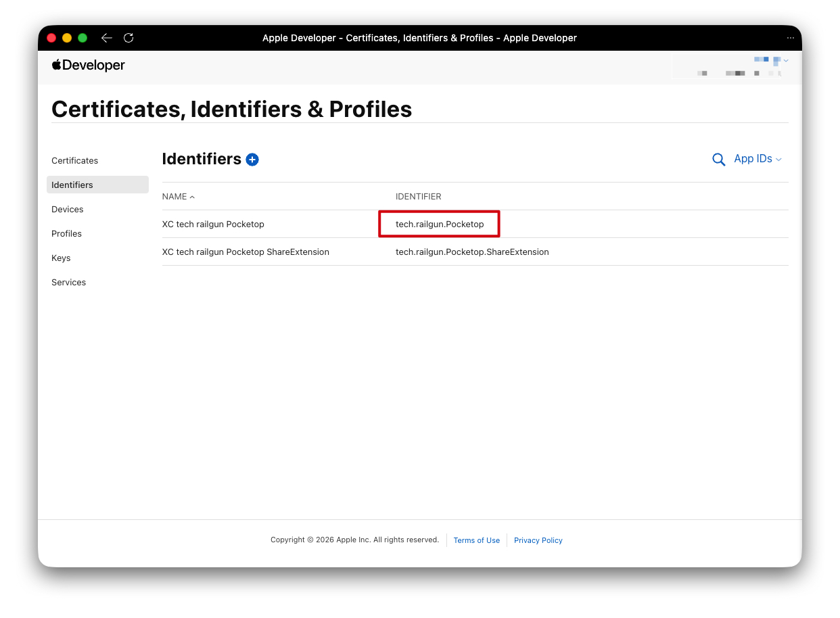Screen dimensions: 840x618
Task: Expand the App IDs filter dropdown
Action: tap(758, 159)
